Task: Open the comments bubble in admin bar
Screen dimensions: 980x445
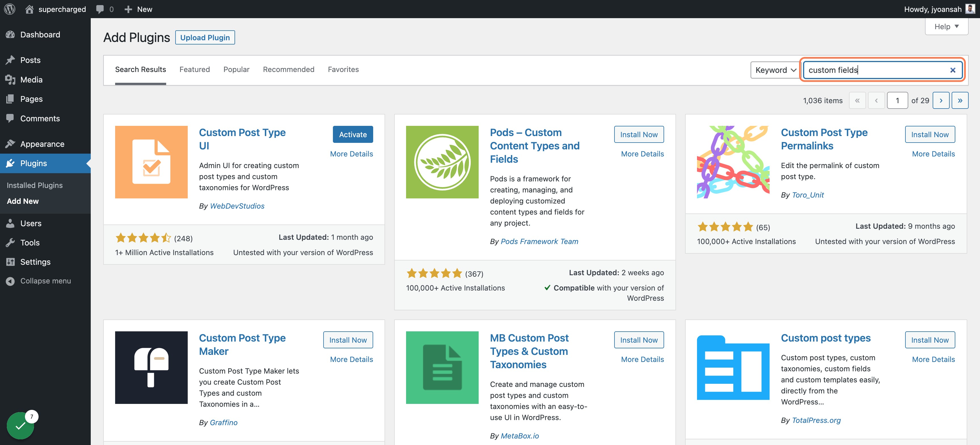Action: 100,9
